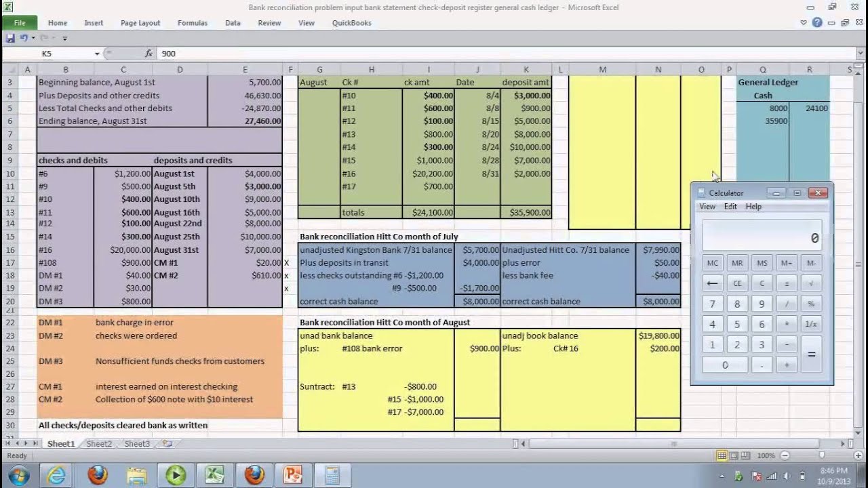The height and width of the screenshot is (488, 868).
Task: Click the 7 key in Calculator
Action: (x=712, y=304)
